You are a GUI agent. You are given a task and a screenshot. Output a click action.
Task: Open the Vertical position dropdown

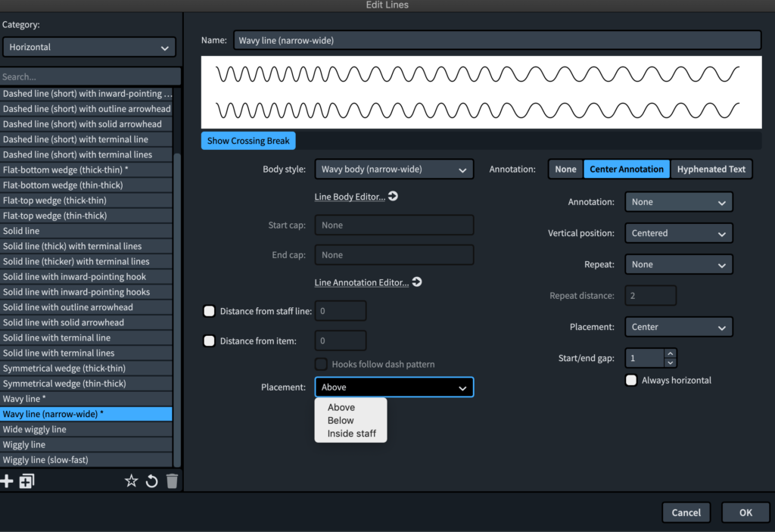[x=679, y=233]
